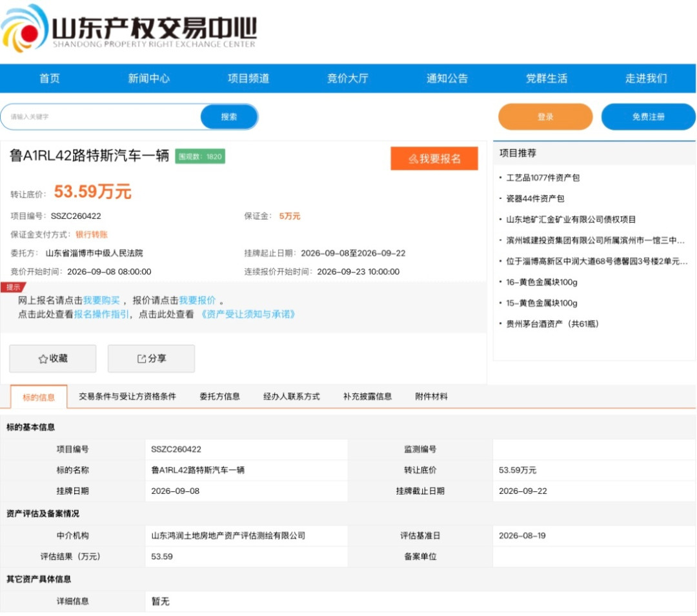Open 山东地矿汇金矿业有限公司债权项目 link
Viewport: 697px width, 616px height.
coord(571,220)
